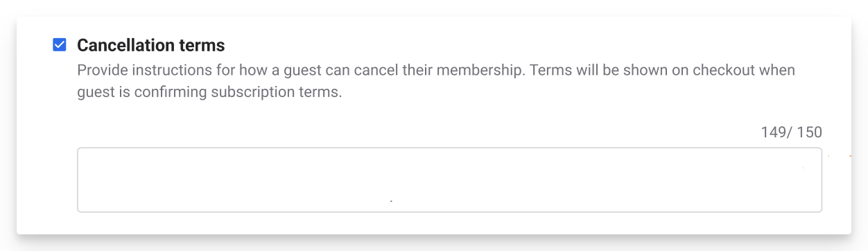Place cursor in the empty terms input box
This screenshot has width=868, height=251.
[x=449, y=180]
